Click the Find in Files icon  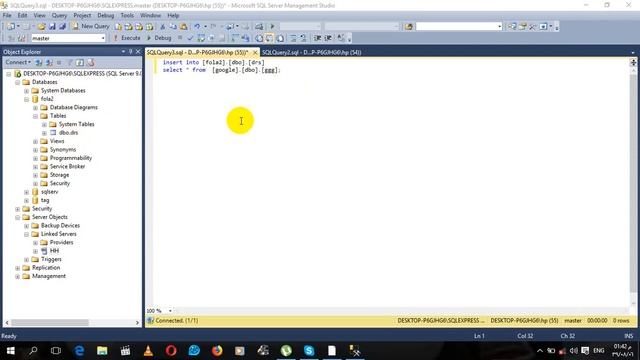point(408,27)
